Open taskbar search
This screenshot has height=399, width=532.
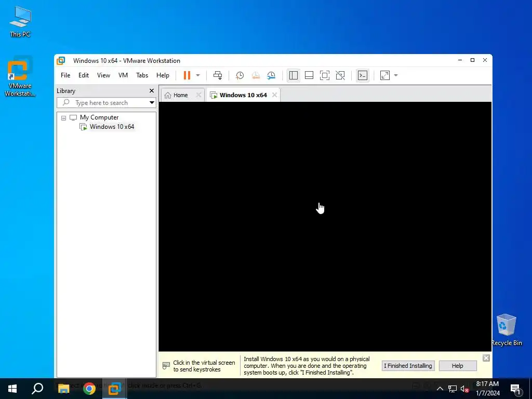(37, 389)
